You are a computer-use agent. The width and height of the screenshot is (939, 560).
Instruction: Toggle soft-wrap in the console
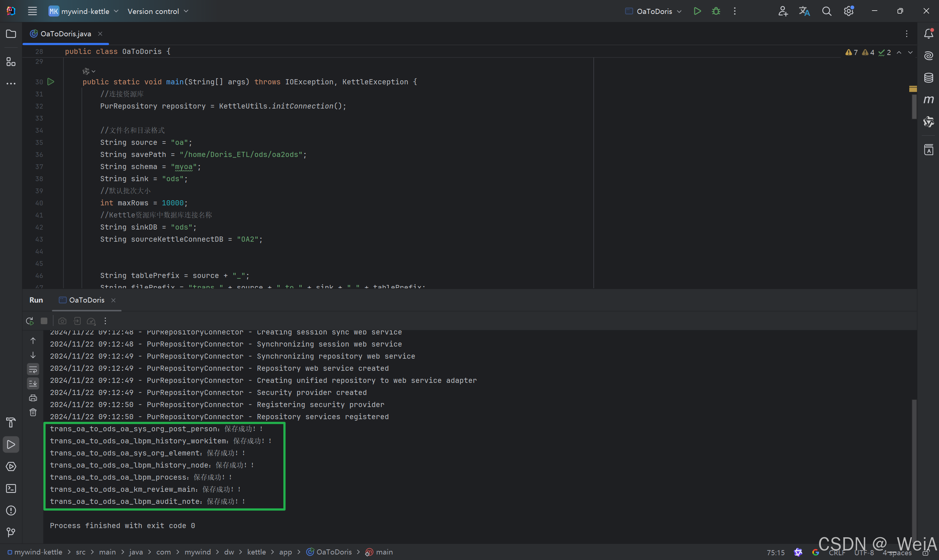point(33,369)
